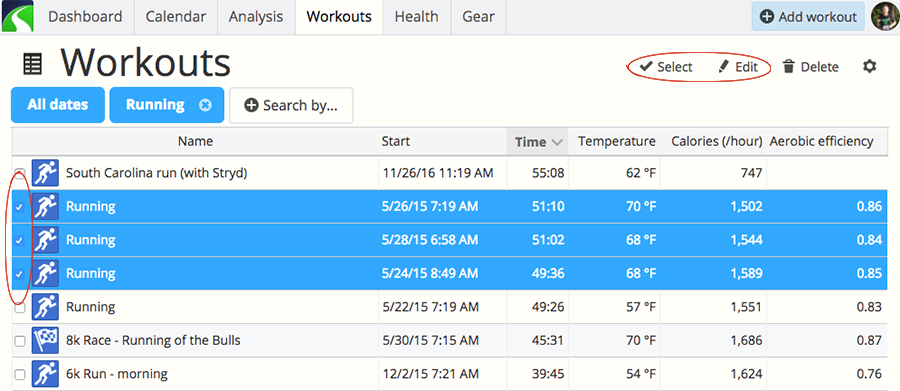Switch to the Gear tab
Viewport: 900px width, 391px height.
479,17
